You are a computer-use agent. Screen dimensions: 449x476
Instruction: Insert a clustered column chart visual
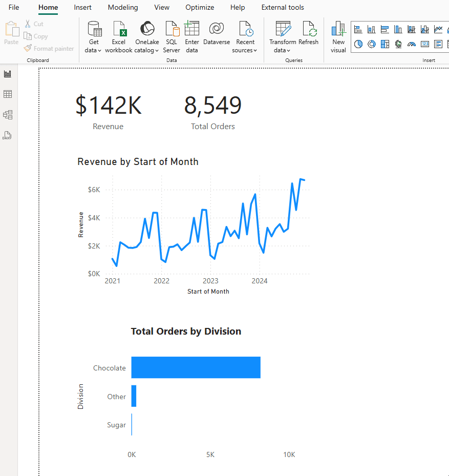tap(398, 29)
